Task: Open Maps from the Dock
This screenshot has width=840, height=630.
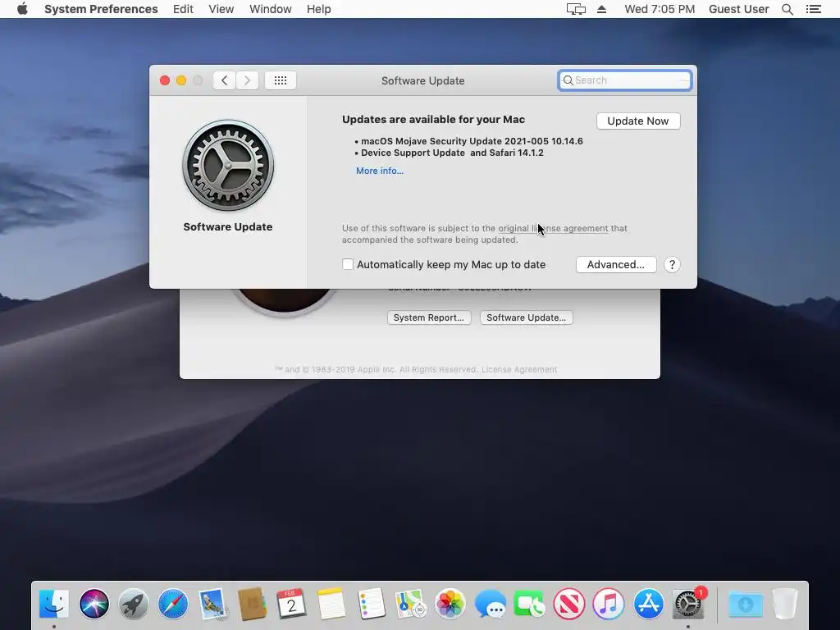Action: (x=411, y=604)
